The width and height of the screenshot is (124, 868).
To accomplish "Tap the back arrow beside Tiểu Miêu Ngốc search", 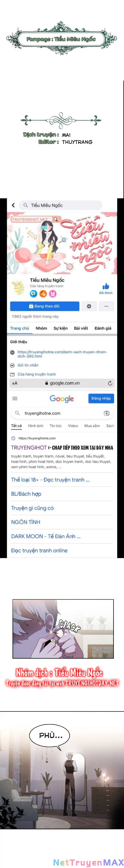I will tap(13, 205).
